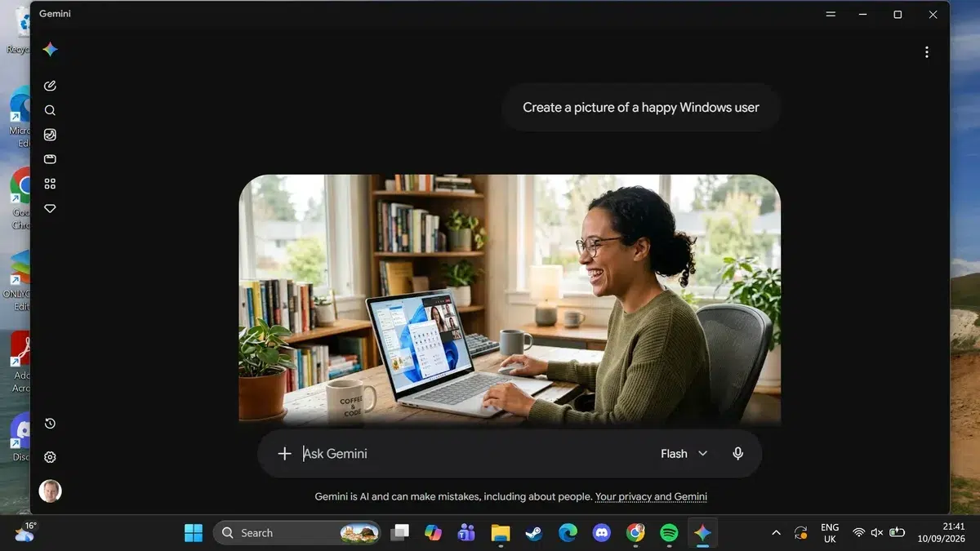Click the muted volume tray icon

tap(877, 533)
